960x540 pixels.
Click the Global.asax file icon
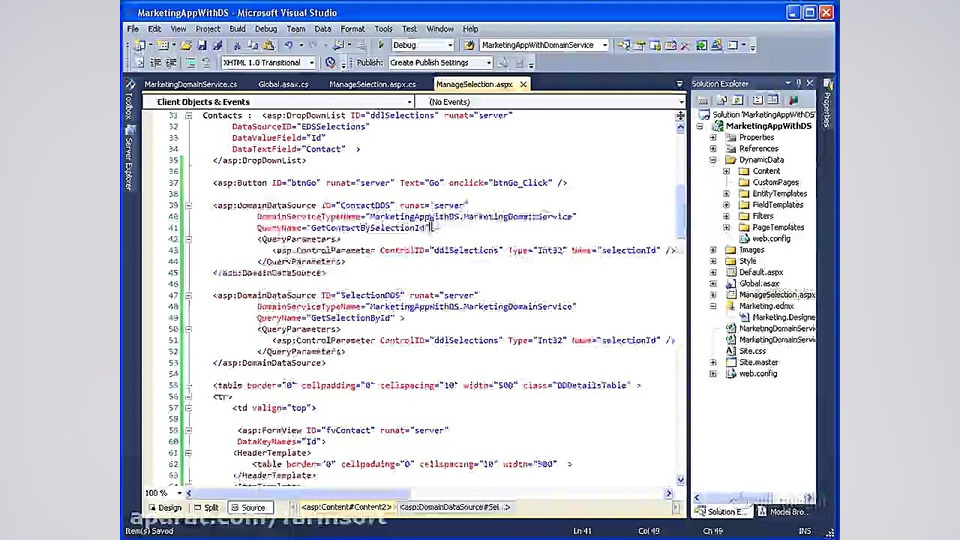click(x=731, y=284)
